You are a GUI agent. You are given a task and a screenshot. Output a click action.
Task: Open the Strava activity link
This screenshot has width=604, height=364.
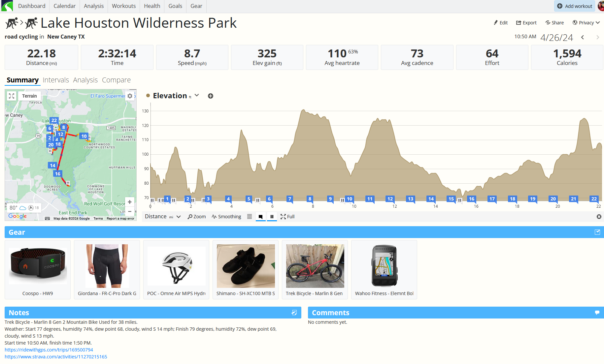56,357
